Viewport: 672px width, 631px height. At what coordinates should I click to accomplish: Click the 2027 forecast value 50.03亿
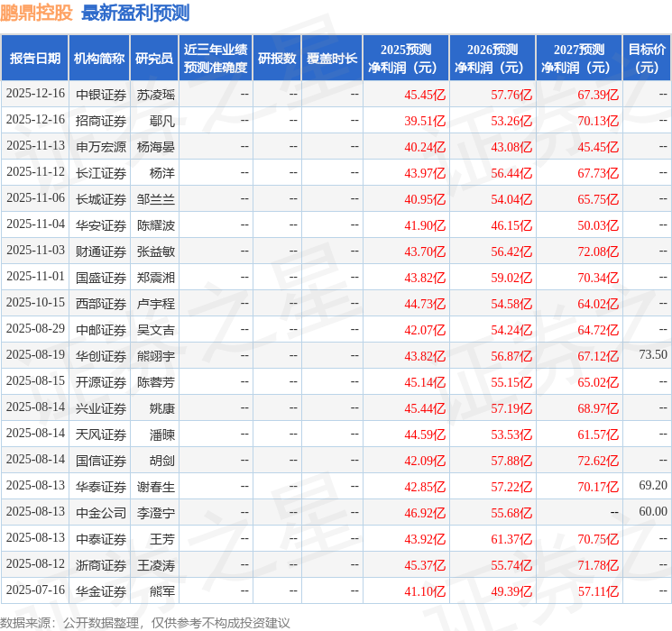(598, 225)
